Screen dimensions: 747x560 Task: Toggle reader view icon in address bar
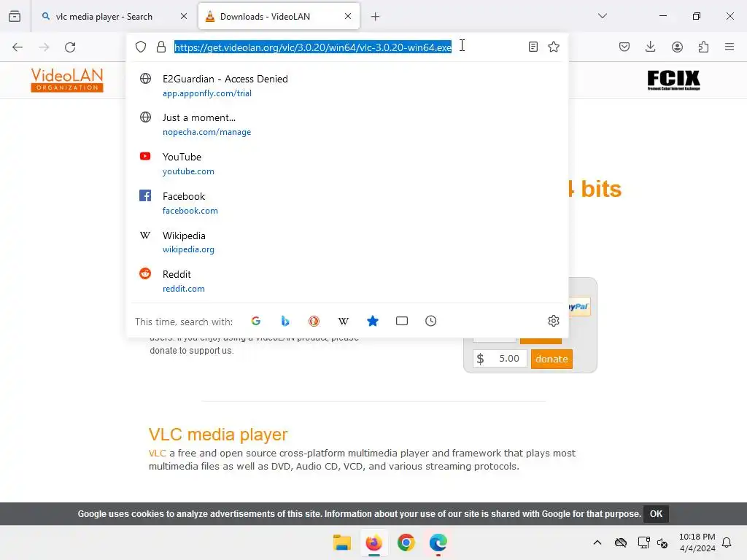[533, 47]
